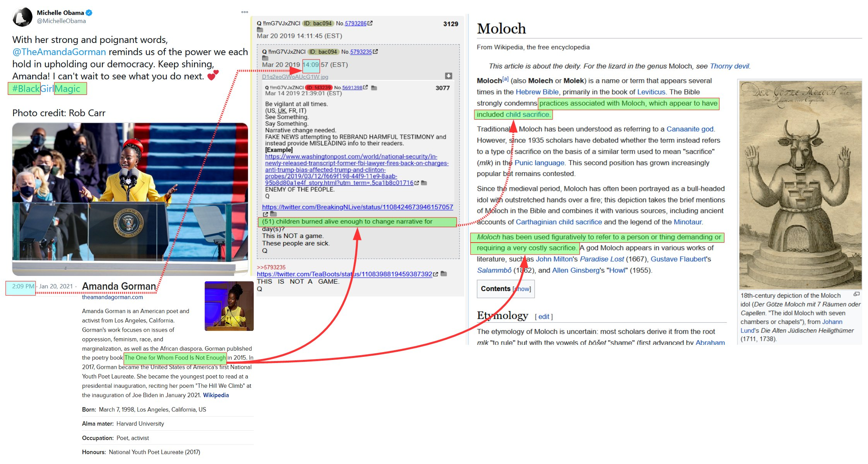Image resolution: width=868 pixels, height=464 pixels.
Task: Click external link icon under the BreakingNLive URL
Action: point(265,214)
